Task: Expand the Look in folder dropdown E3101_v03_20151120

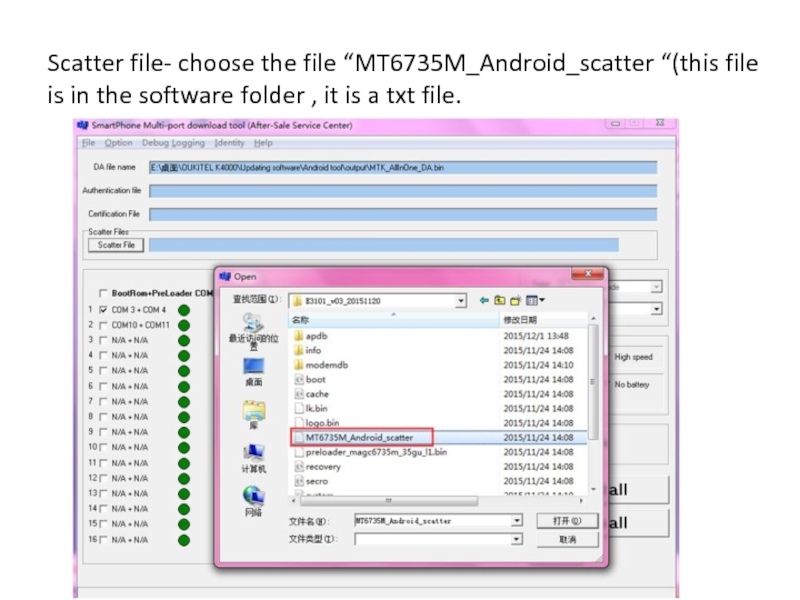Action: pos(461,301)
